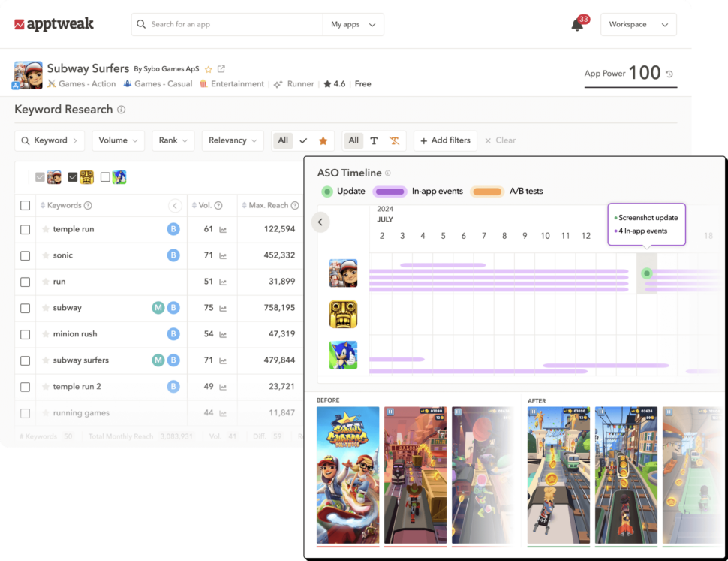This screenshot has height=561, width=728.
Task: Click the green update marker on timeline
Action: click(647, 273)
